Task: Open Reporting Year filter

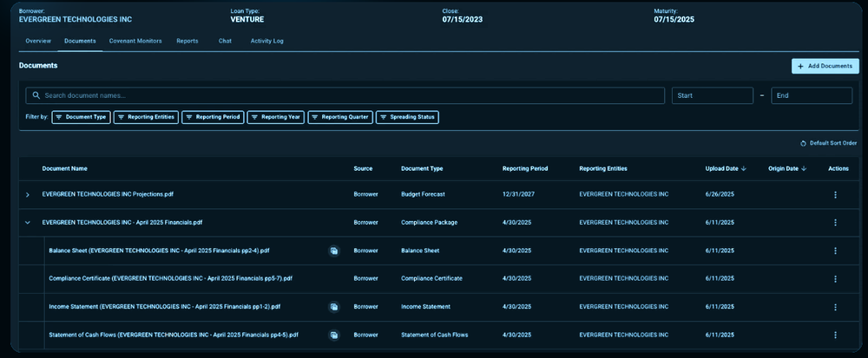Action: (x=276, y=118)
